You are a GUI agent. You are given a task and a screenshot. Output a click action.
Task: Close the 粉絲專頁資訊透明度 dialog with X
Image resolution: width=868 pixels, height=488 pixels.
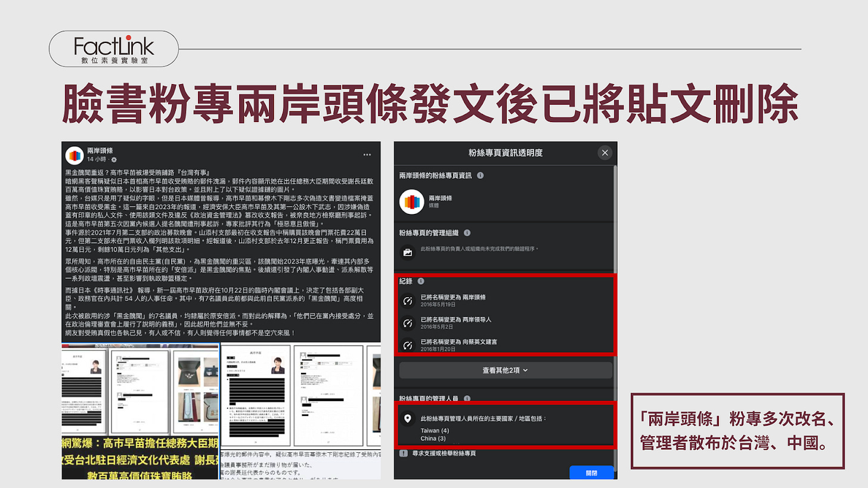tap(605, 153)
